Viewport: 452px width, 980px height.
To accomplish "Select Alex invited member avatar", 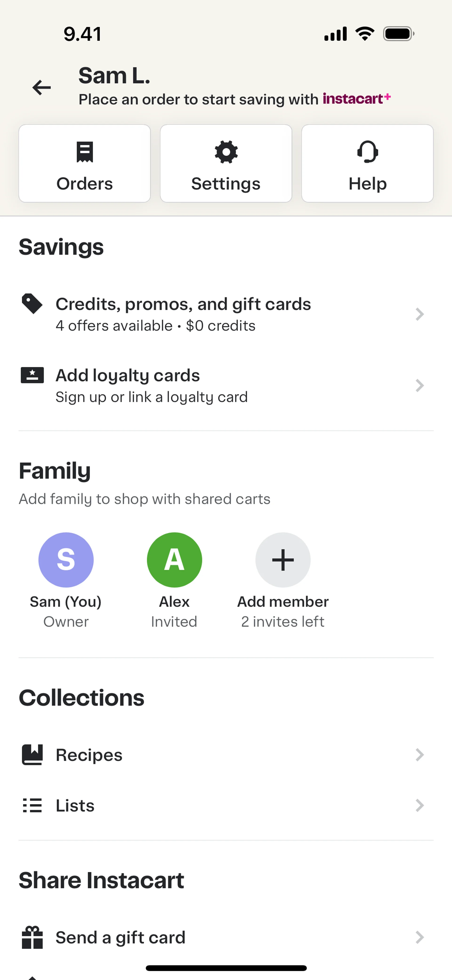I will [x=174, y=560].
